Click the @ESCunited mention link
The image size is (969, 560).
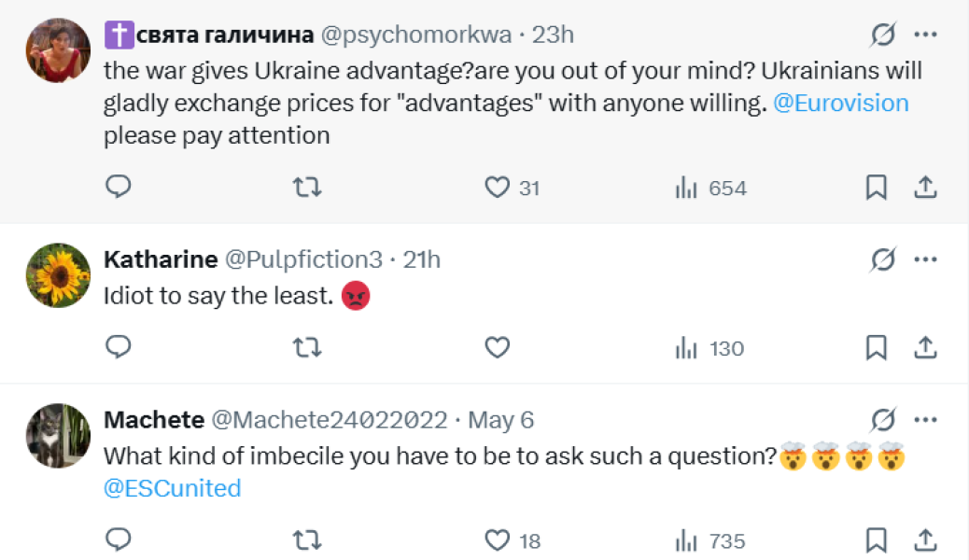tap(172, 488)
